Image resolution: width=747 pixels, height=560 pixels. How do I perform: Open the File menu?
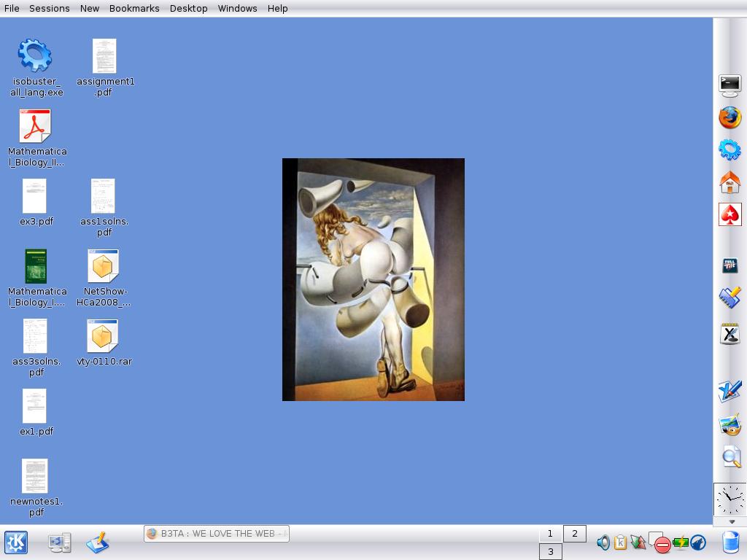click(12, 9)
